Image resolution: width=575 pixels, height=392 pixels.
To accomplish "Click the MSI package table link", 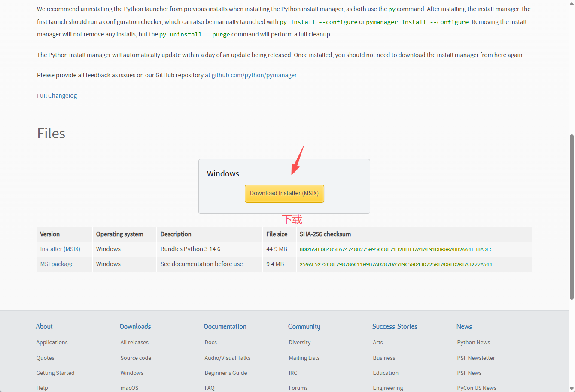I will tap(57, 264).
